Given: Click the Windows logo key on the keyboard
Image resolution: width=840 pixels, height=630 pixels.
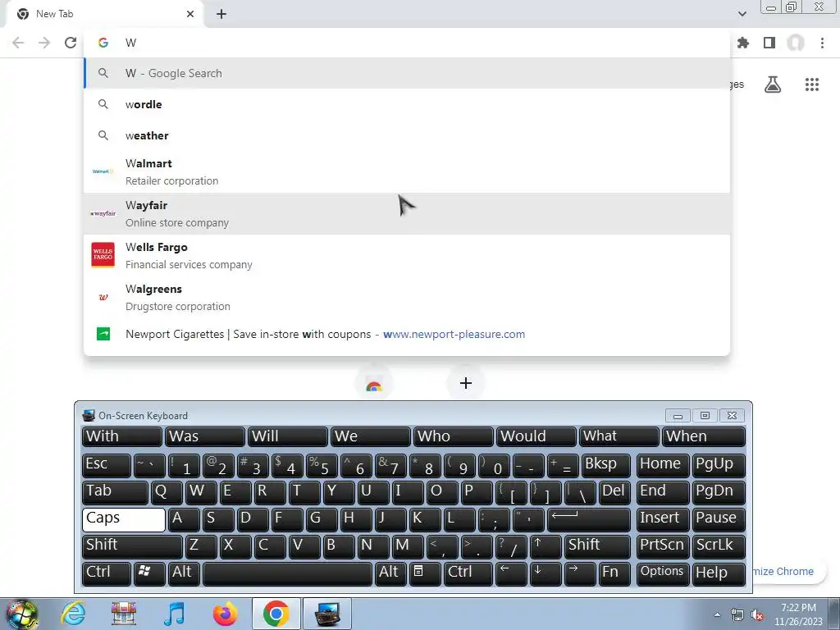Looking at the screenshot, I should click(149, 573).
